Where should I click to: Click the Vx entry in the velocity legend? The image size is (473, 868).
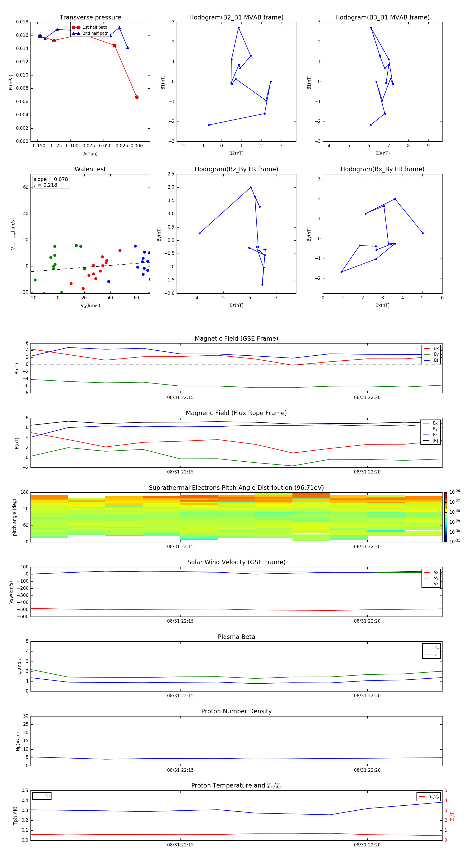(x=431, y=572)
